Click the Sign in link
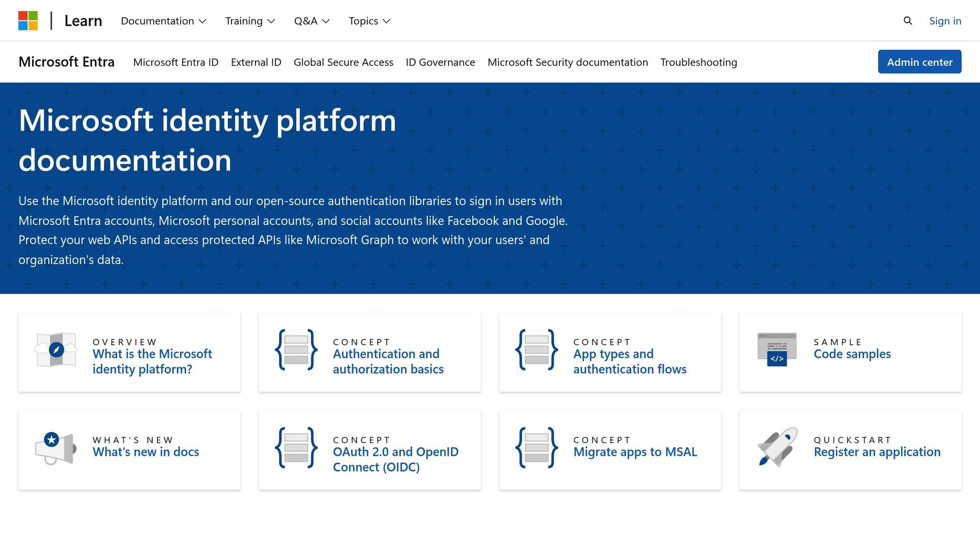 coord(945,21)
